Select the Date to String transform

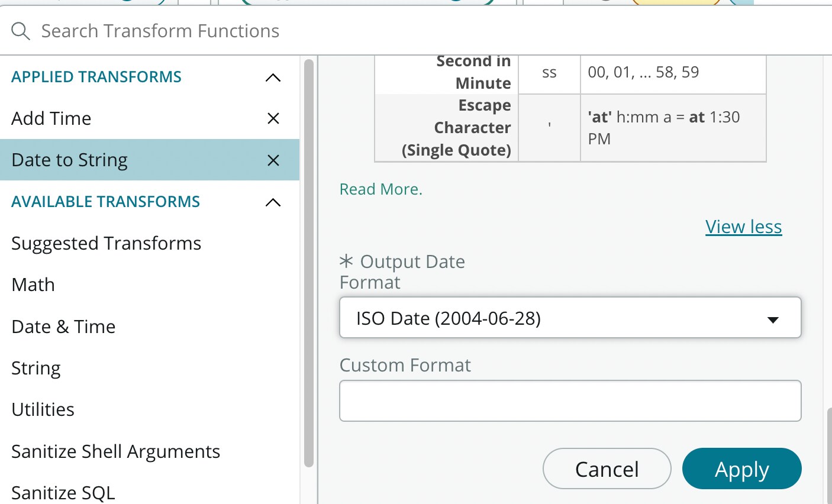coord(70,160)
